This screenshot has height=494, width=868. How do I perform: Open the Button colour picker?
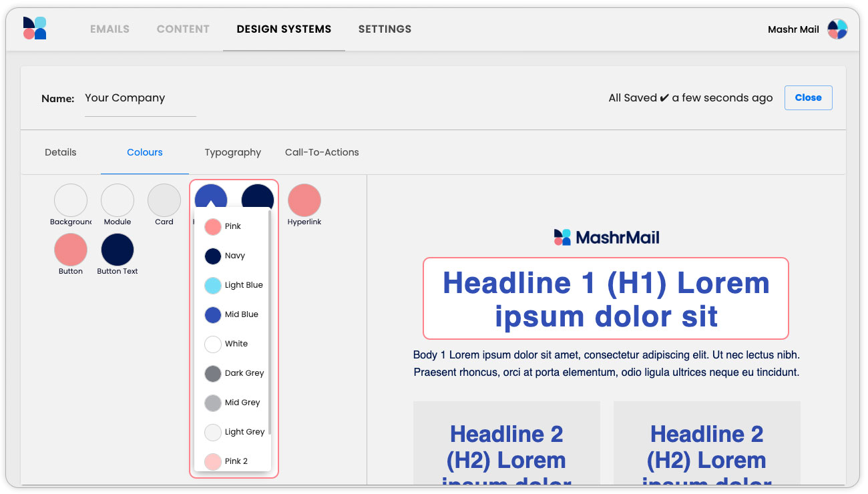[71, 250]
